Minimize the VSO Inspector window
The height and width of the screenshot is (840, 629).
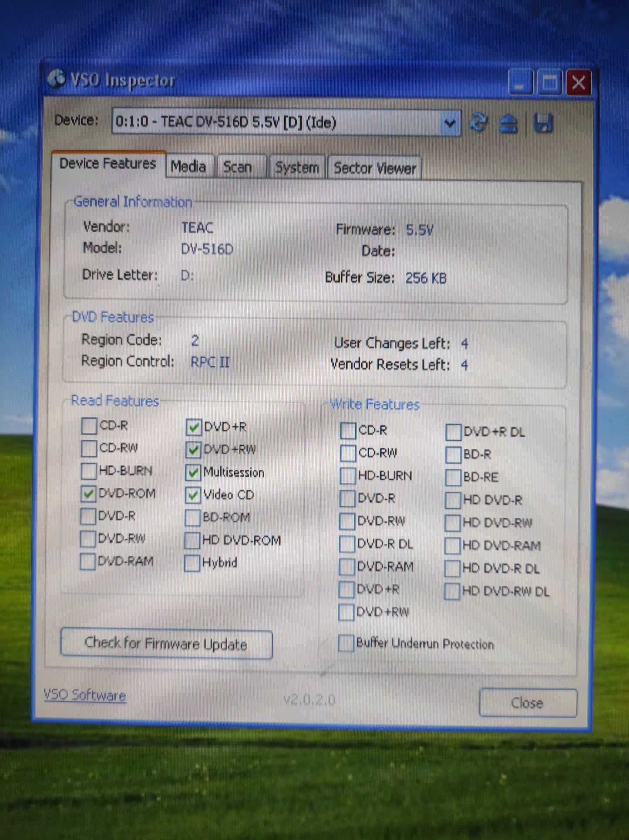[520, 83]
